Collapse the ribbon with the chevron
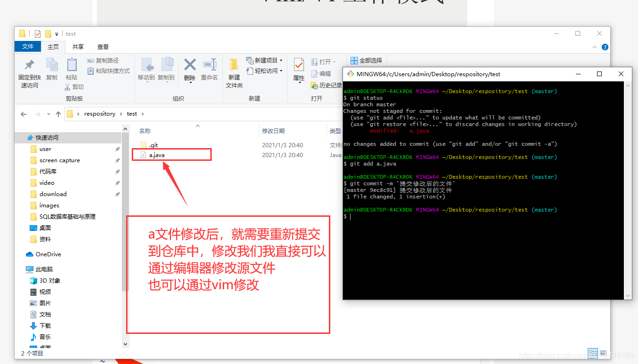 click(x=594, y=47)
